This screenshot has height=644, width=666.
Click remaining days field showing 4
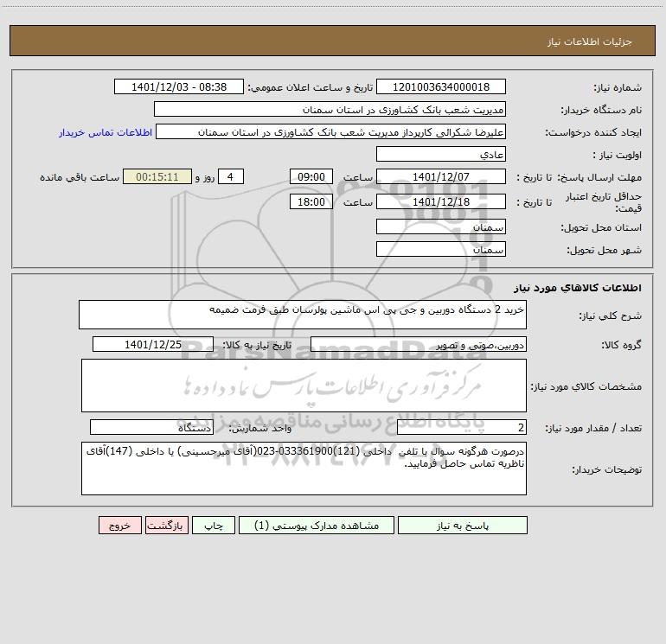tap(231, 176)
